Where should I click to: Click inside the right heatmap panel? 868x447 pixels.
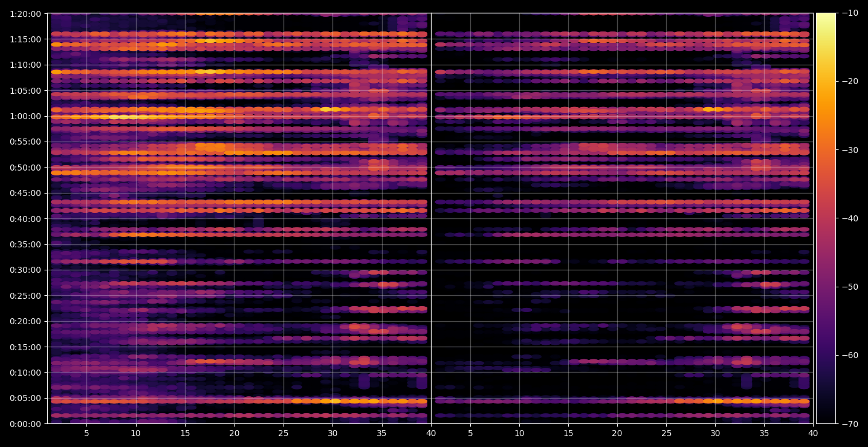coord(622,218)
